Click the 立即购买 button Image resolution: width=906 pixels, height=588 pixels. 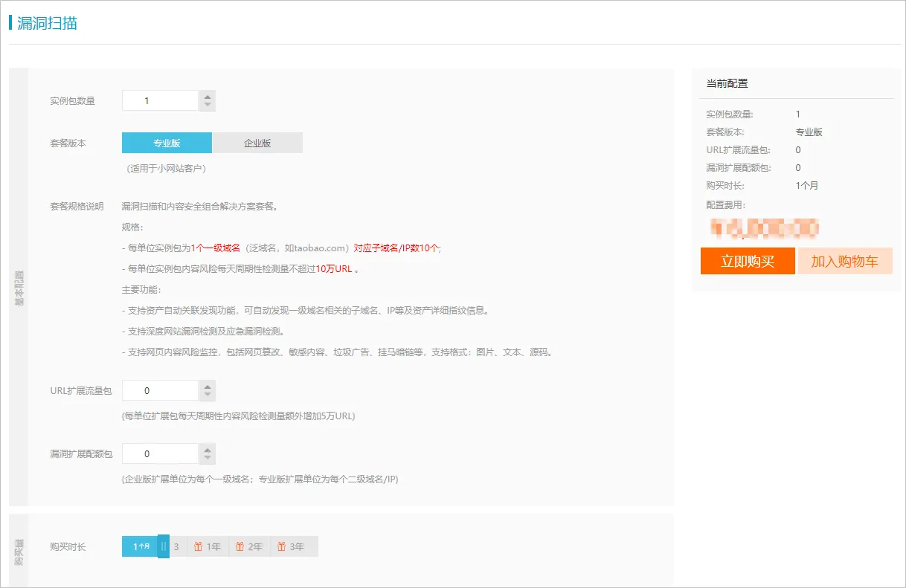click(x=748, y=261)
